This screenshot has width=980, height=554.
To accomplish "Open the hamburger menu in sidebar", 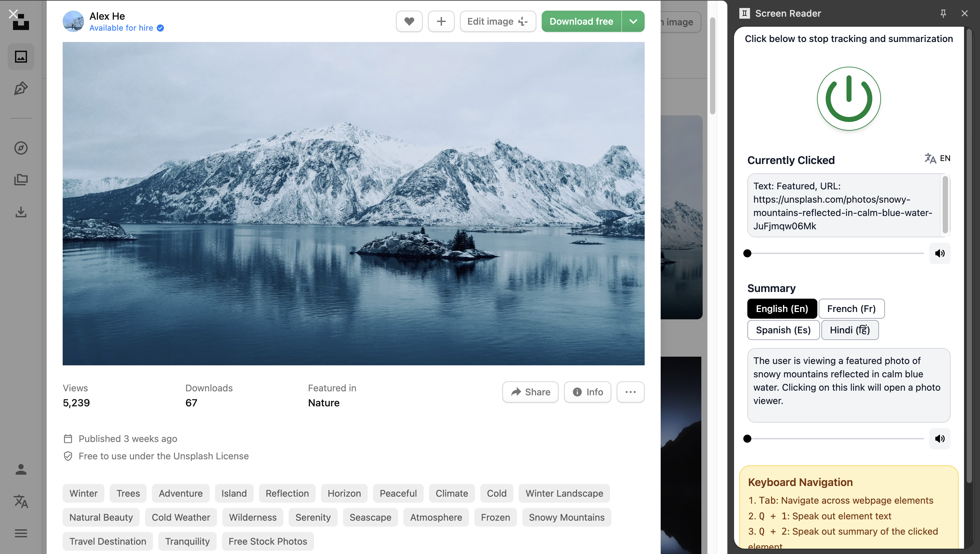I will coord(21,533).
